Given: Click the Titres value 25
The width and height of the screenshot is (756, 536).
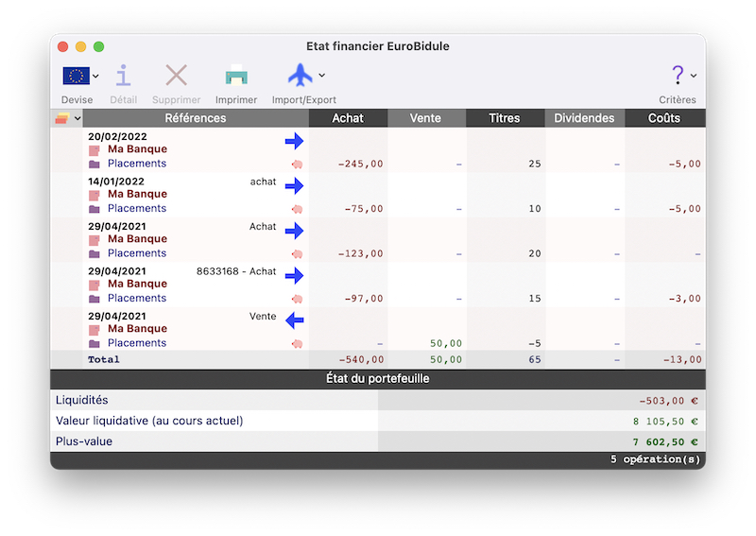Looking at the screenshot, I should click(x=535, y=164).
